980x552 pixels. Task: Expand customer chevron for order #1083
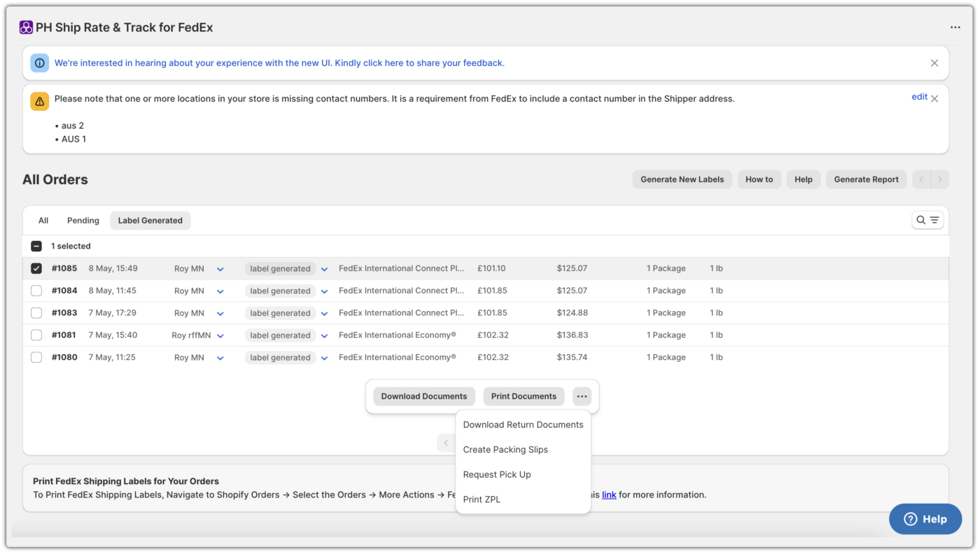(220, 314)
